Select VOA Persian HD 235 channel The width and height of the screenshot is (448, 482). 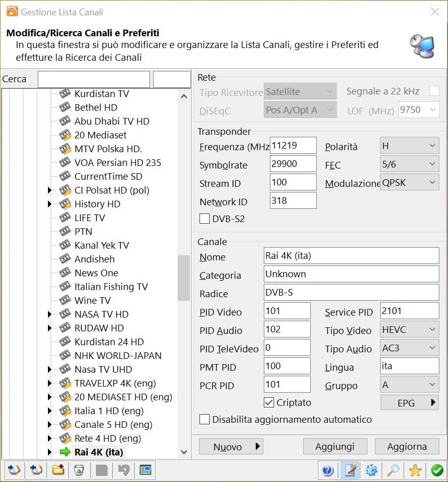tap(118, 162)
